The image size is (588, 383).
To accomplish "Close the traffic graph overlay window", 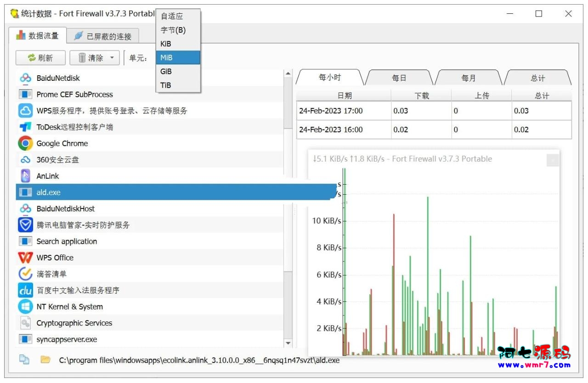I will tap(553, 160).
